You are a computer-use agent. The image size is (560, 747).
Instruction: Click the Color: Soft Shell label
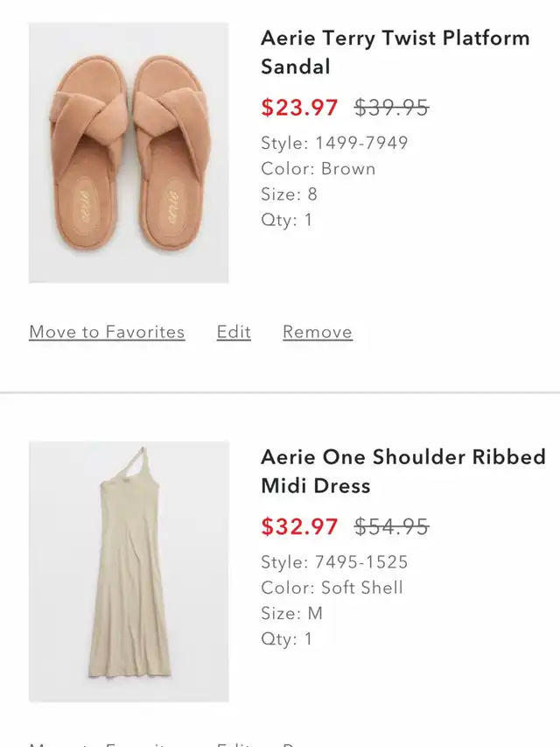[332, 587]
